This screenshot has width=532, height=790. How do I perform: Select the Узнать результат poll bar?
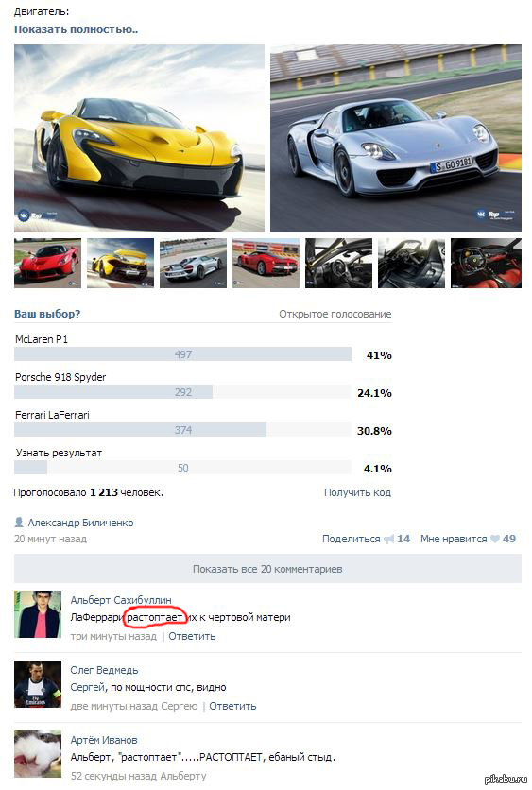click(182, 468)
